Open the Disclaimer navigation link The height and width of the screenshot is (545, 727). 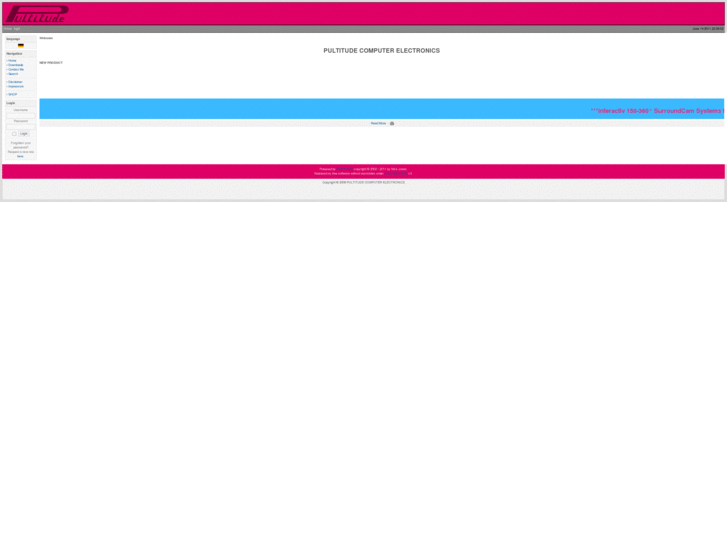coord(15,82)
